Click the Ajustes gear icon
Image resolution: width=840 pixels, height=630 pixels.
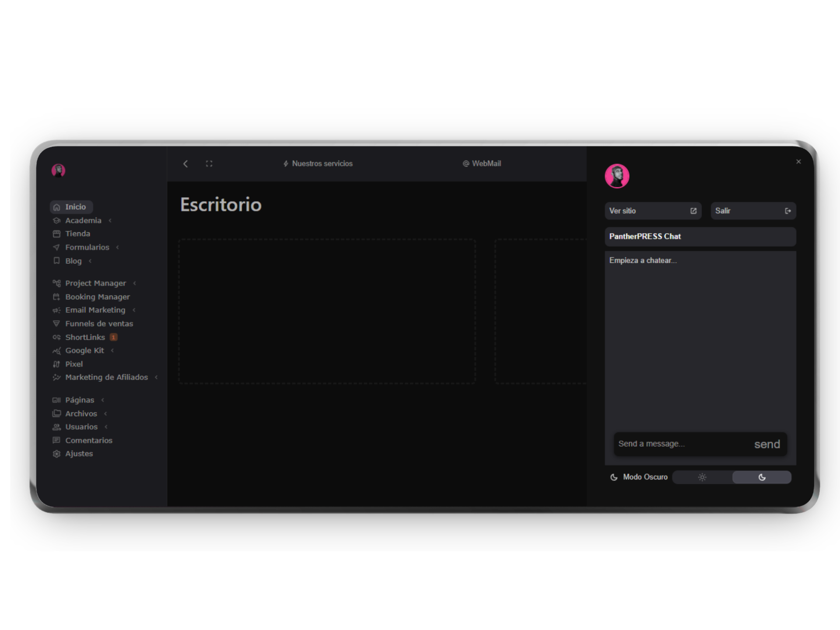pyautogui.click(x=56, y=454)
